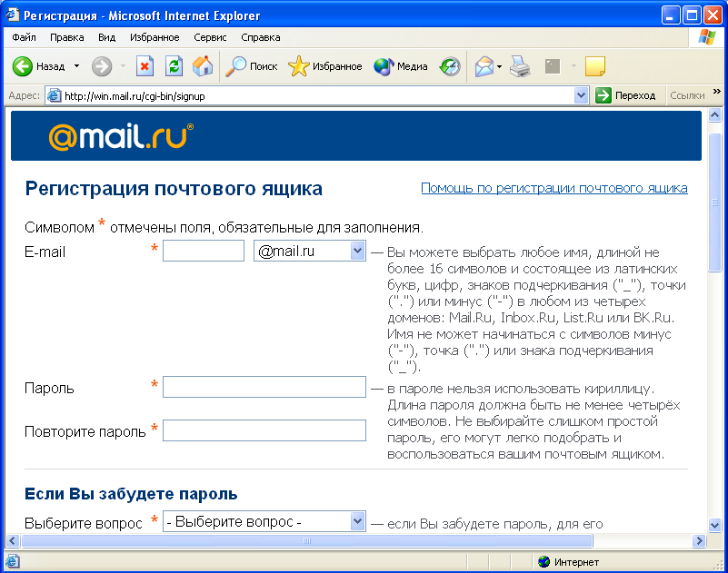Screen dimensions: 728x573
Task: Open the Сервис menu
Action: click(x=210, y=37)
